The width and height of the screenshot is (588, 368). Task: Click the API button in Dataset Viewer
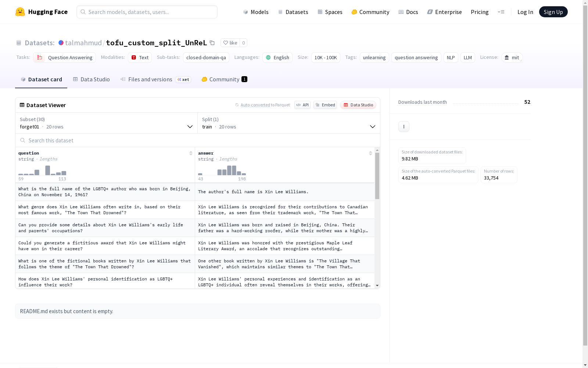click(302, 105)
